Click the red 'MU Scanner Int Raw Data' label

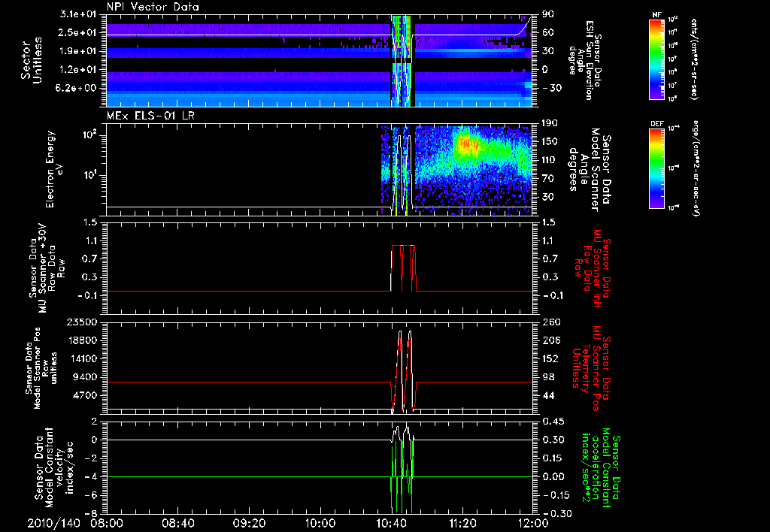click(x=593, y=268)
